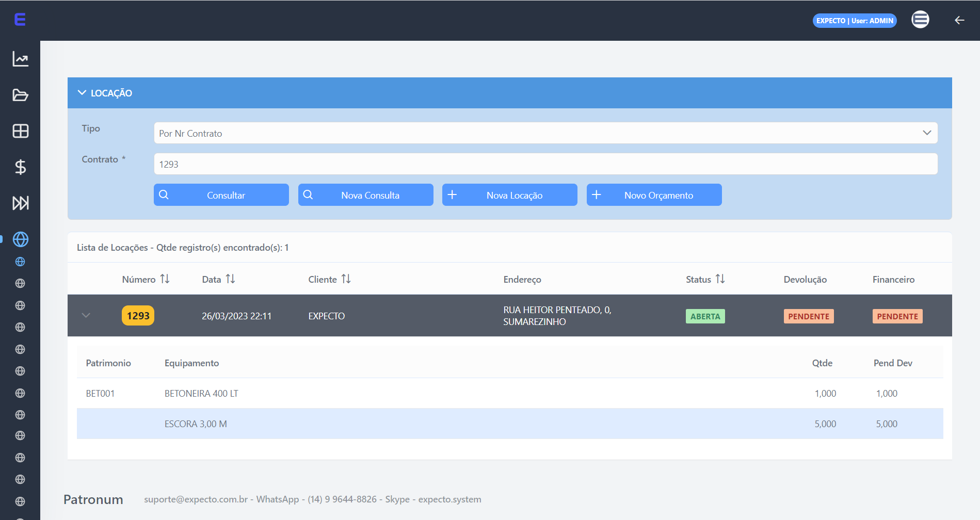Collapse the LOCAÇÃO panel

[82, 93]
